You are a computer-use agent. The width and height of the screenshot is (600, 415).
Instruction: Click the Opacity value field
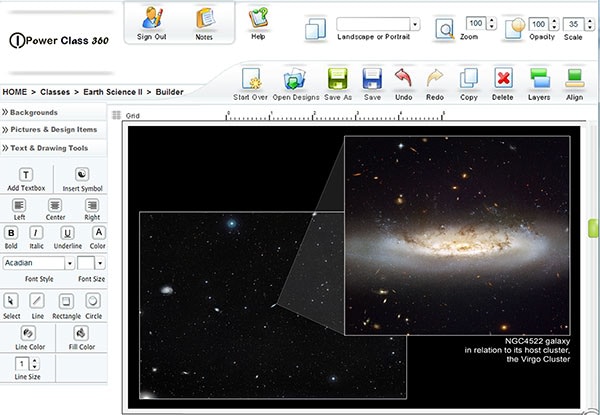pyautogui.click(x=539, y=24)
